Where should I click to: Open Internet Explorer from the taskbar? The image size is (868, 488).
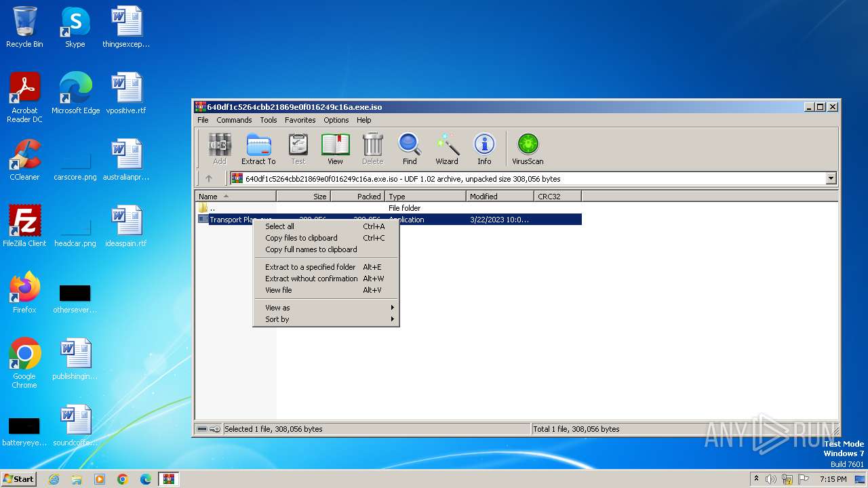pyautogui.click(x=54, y=479)
